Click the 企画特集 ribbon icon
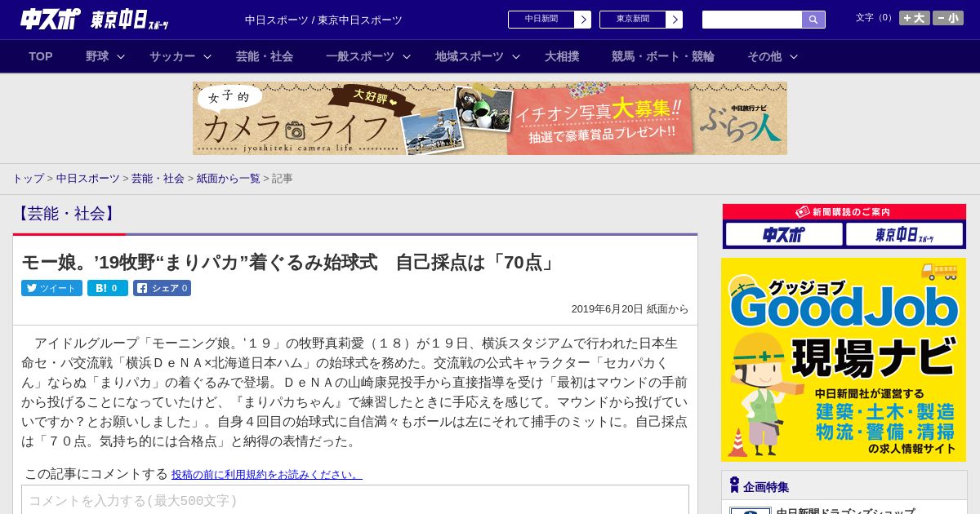The width and height of the screenshot is (980, 514). pos(734,485)
